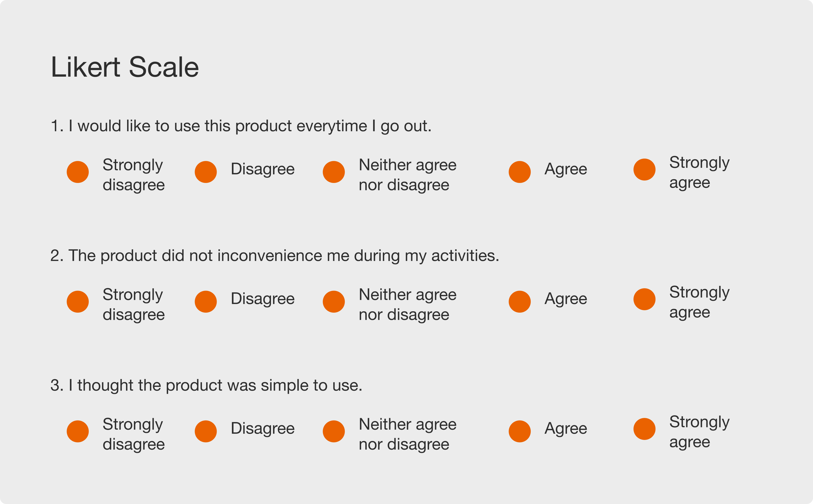This screenshot has width=813, height=504.
Task: Pick Agree option for question 3
Action: (519, 431)
